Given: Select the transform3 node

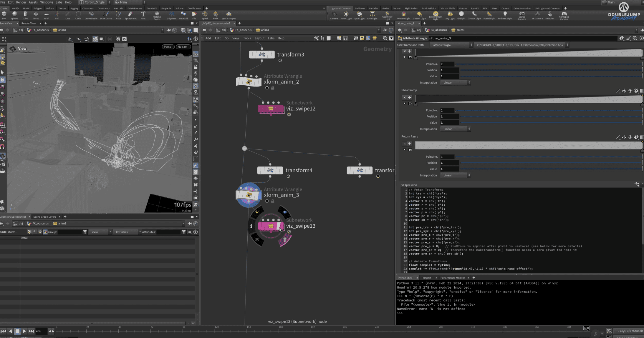Looking at the screenshot, I should 262,54.
